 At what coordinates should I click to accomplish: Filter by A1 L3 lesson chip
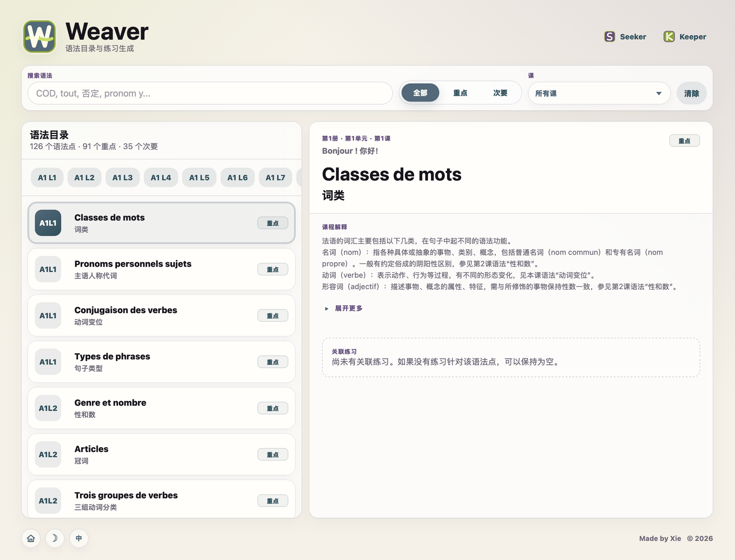tap(123, 178)
